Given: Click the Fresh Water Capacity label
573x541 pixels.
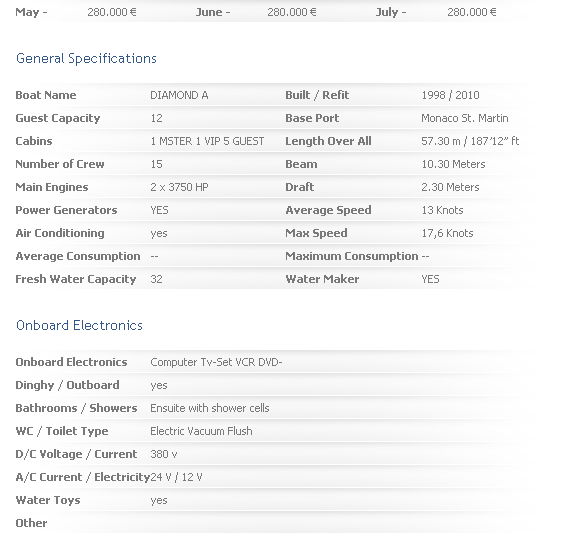Looking at the screenshot, I should (76, 280).
